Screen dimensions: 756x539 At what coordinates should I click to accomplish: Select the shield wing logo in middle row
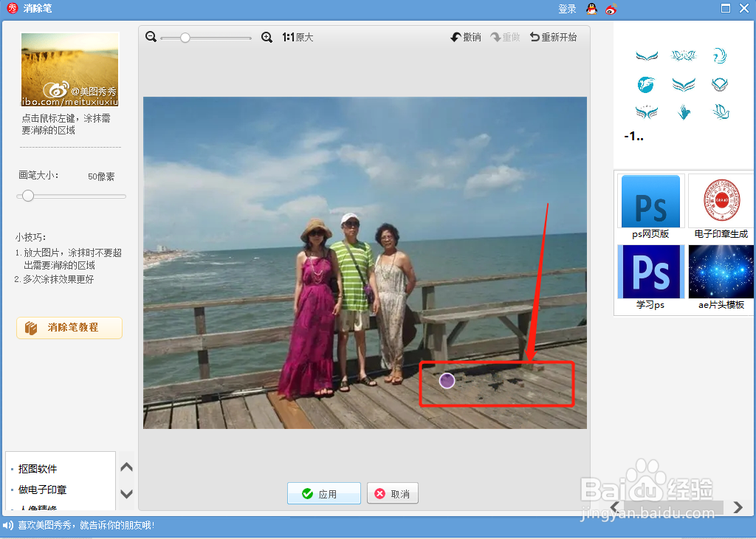pyautogui.click(x=720, y=85)
